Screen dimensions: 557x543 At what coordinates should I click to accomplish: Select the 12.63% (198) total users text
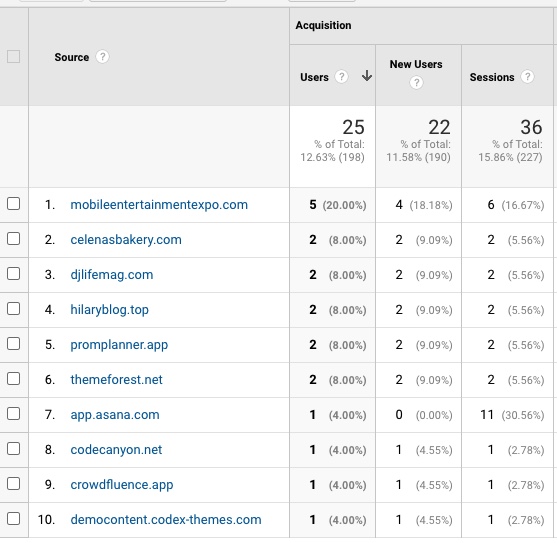click(332, 157)
